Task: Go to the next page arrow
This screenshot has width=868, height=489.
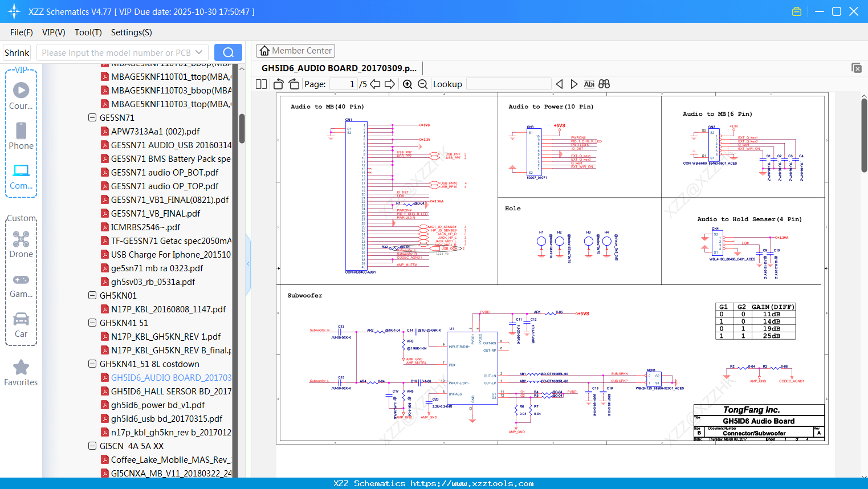Action: [x=390, y=84]
